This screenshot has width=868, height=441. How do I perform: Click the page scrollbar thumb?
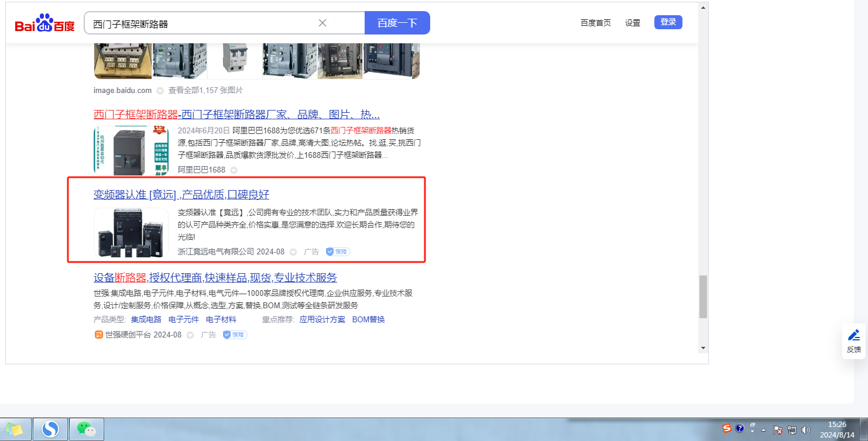click(703, 297)
